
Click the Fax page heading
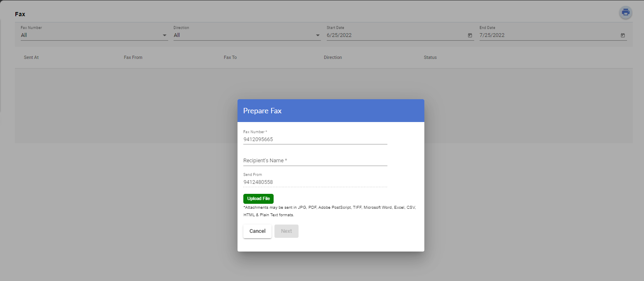point(20,14)
